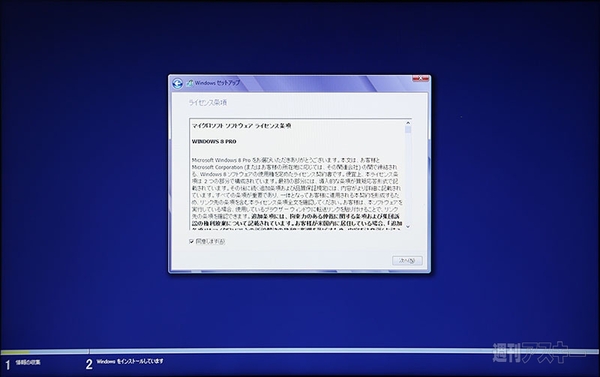The height and width of the screenshot is (377, 600).
Task: Click the license text scroll down arrow
Action: pos(408,227)
